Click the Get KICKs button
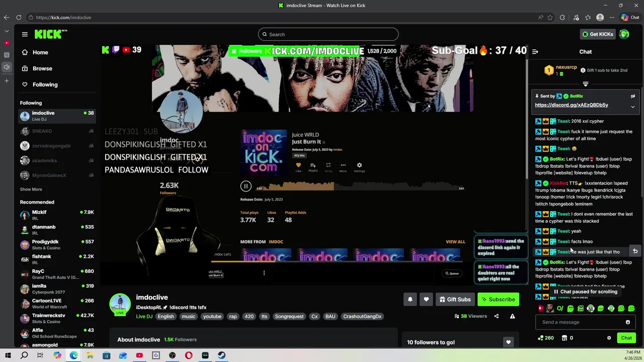The image size is (644, 362). coord(598,34)
